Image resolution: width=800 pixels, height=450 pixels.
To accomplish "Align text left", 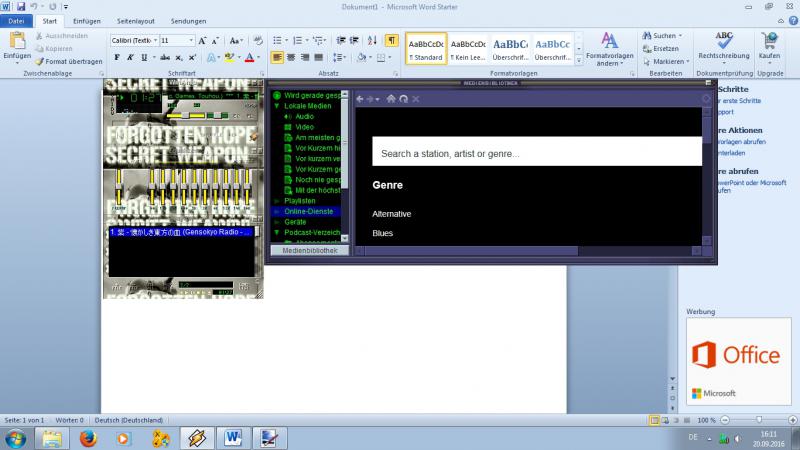I will [277, 58].
